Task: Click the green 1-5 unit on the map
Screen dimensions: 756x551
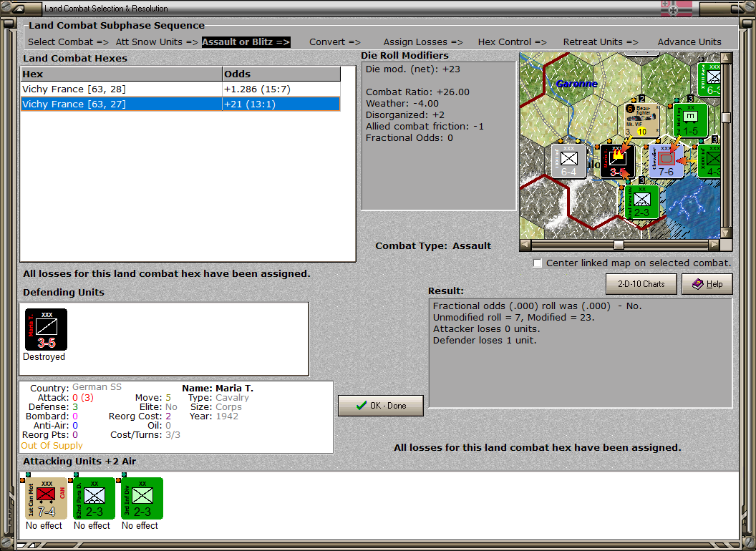Action: tap(690, 120)
